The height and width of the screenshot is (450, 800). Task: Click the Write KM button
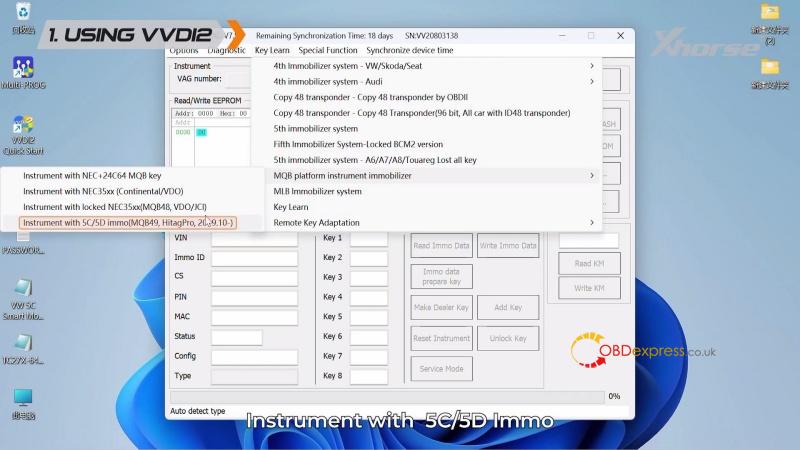pyautogui.click(x=589, y=288)
